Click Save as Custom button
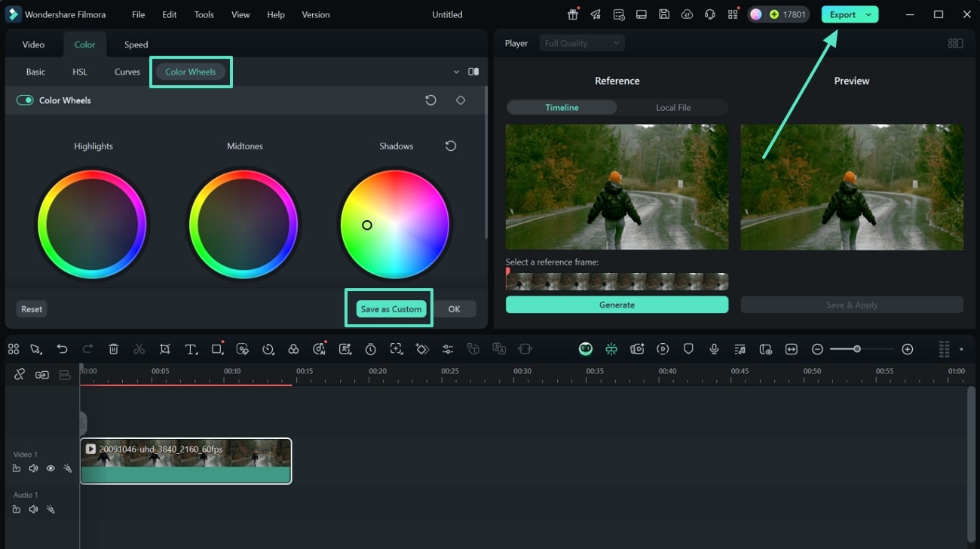980x549 pixels. pyautogui.click(x=390, y=309)
